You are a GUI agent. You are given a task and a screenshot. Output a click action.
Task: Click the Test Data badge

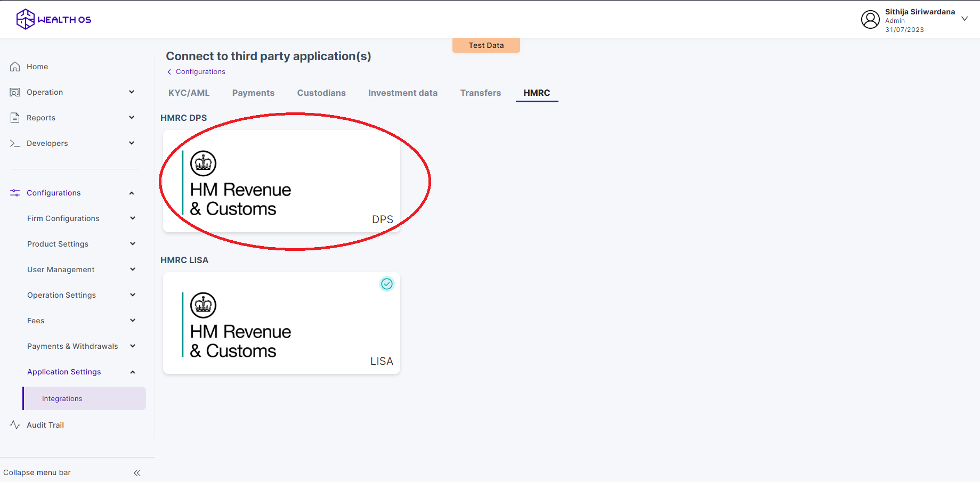coord(486,45)
